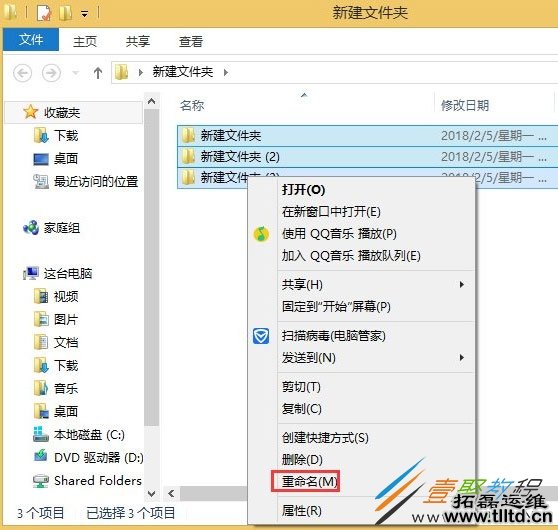Expand the 共享(H) submenu arrow
This screenshot has height=530, width=558.
[x=462, y=284]
